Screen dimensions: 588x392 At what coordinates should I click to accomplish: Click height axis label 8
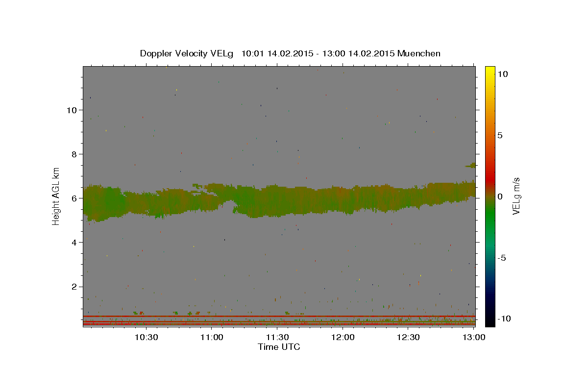click(74, 154)
